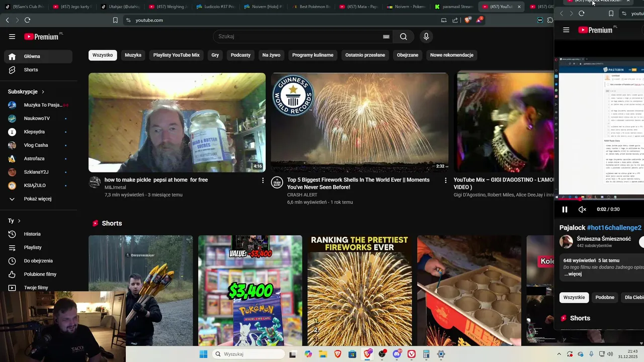The width and height of the screenshot is (644, 362).
Task: Click the search magnifier button
Action: pos(404,36)
